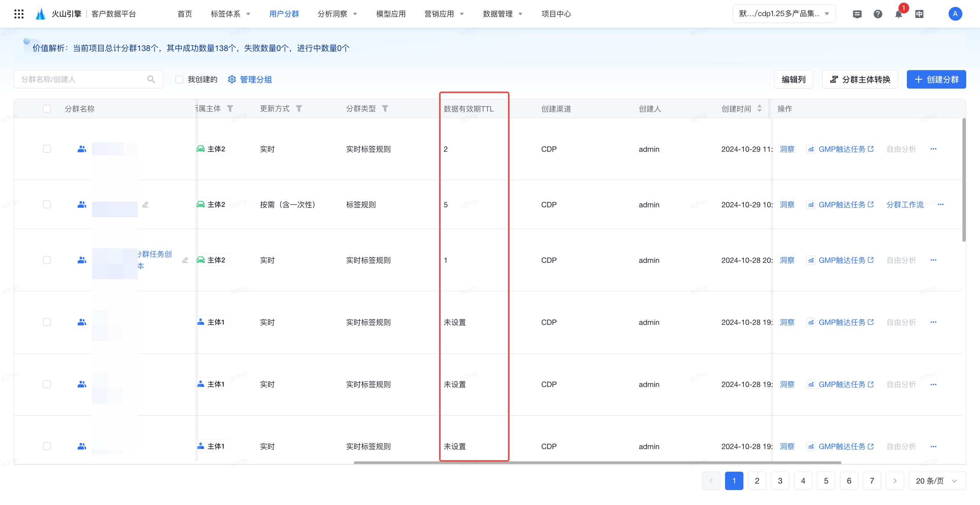Image resolution: width=980 pixels, height=505 pixels.
Task: Click the vertical table scrollbar
Action: (964, 180)
